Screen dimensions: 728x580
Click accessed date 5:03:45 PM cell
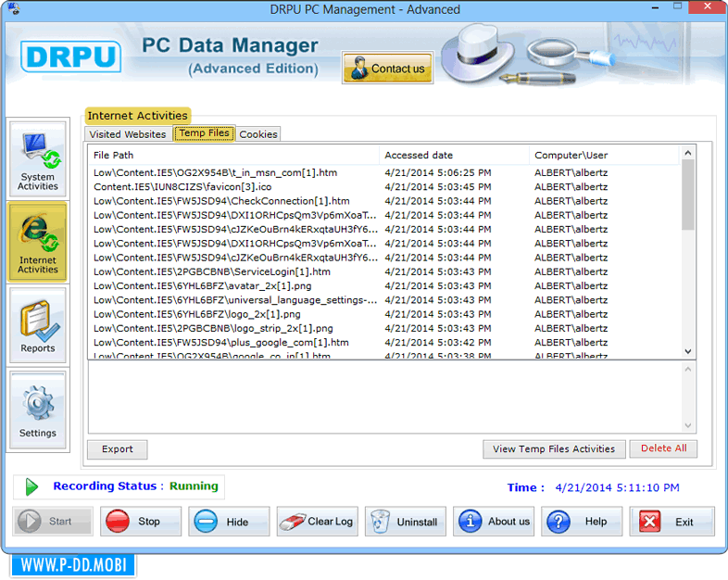coord(438,186)
